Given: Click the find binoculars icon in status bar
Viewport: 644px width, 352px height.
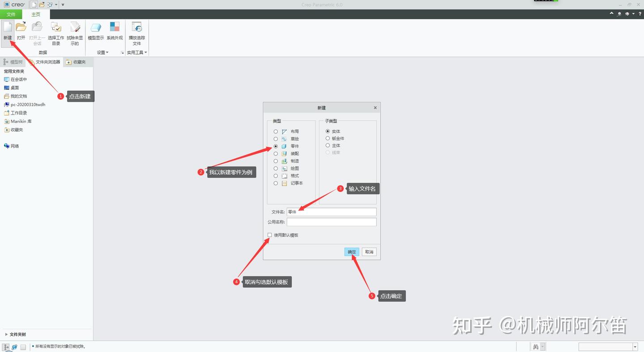Looking at the screenshot, I should coord(535,347).
